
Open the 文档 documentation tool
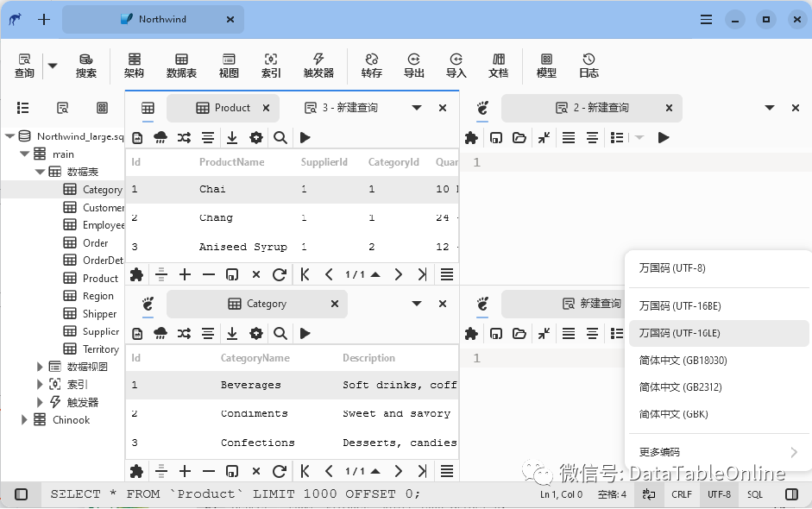498,66
